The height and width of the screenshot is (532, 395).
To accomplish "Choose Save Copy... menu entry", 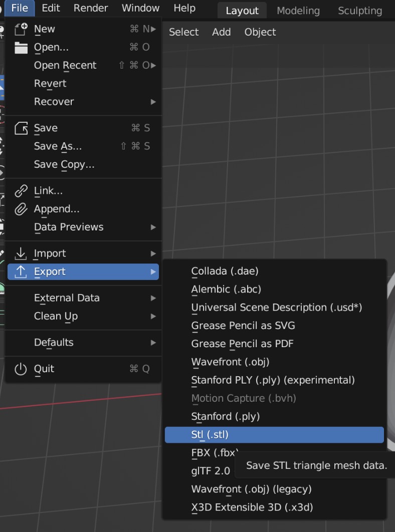I will [83, 164].
